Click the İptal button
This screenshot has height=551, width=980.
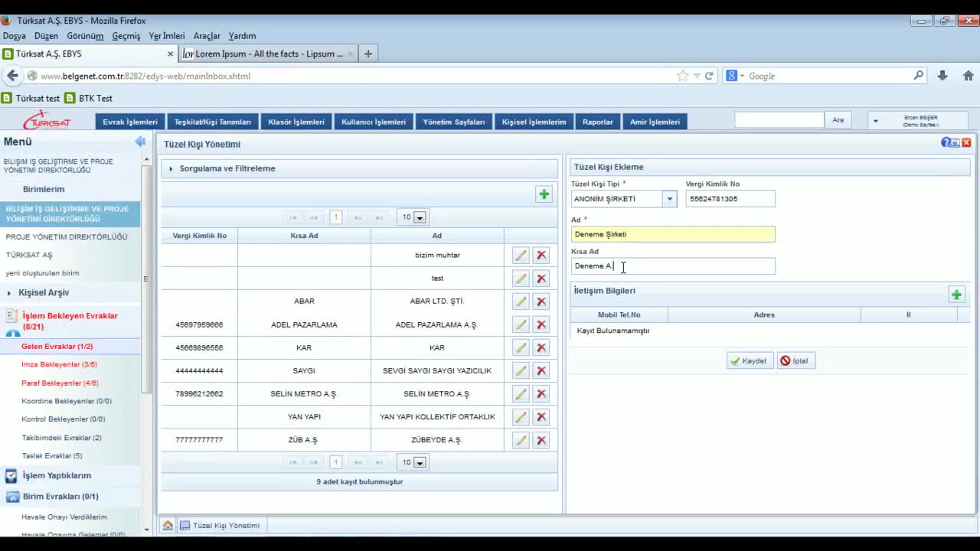tap(795, 361)
